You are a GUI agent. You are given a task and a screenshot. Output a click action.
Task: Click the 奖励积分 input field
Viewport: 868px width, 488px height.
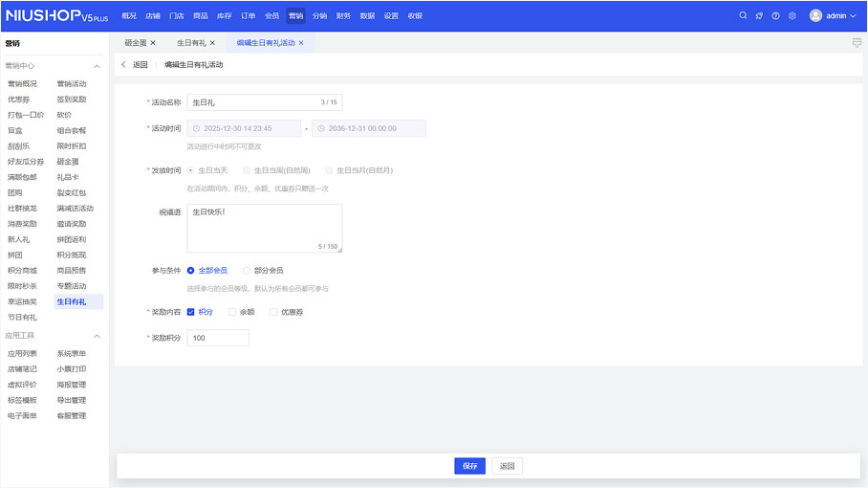(x=218, y=338)
